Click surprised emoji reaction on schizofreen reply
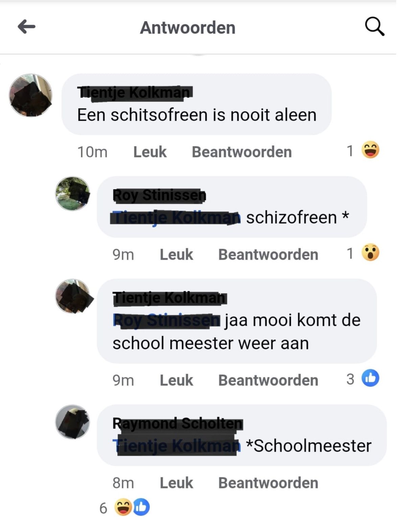Image resolution: width=406 pixels, height=532 pixels. pos(370,253)
